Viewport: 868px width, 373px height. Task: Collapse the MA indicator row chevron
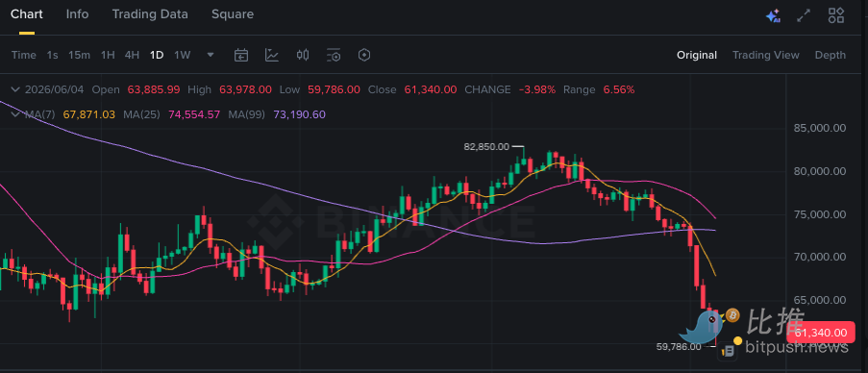point(15,114)
